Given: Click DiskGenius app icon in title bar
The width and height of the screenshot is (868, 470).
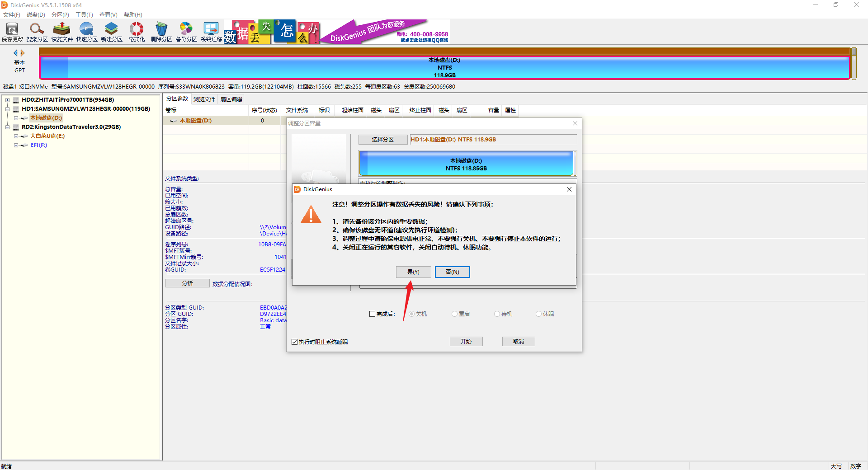Looking at the screenshot, I should tap(5, 5).
